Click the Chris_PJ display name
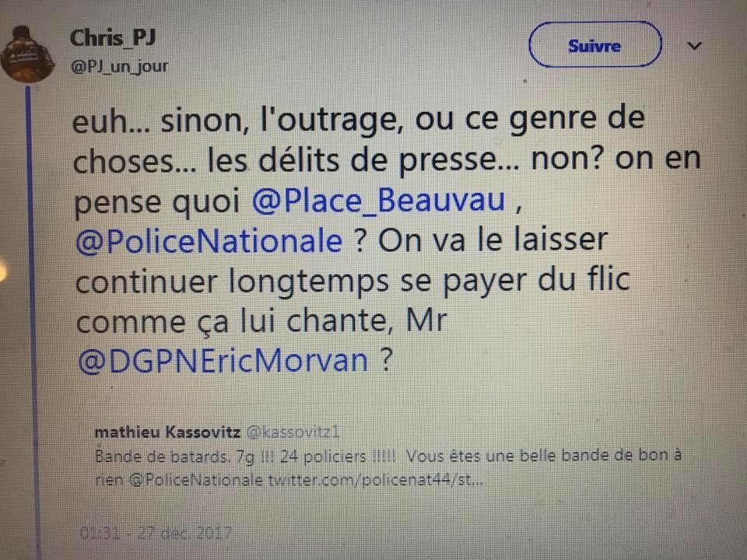Screen dimensions: 747x560 (x=112, y=38)
